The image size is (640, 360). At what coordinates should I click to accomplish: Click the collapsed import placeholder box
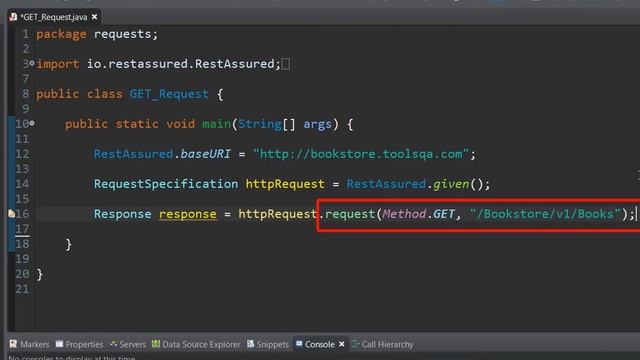[x=286, y=64]
